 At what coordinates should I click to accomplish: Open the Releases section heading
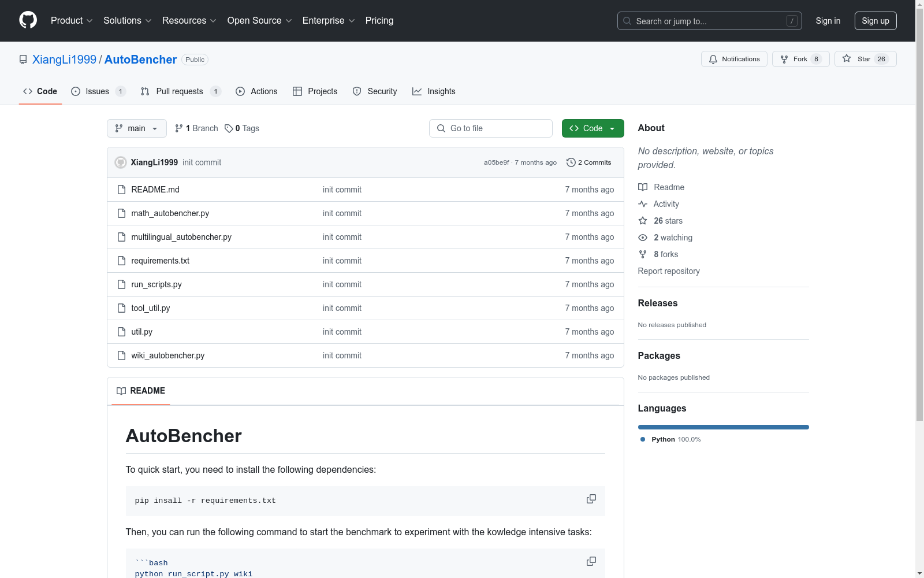658,303
